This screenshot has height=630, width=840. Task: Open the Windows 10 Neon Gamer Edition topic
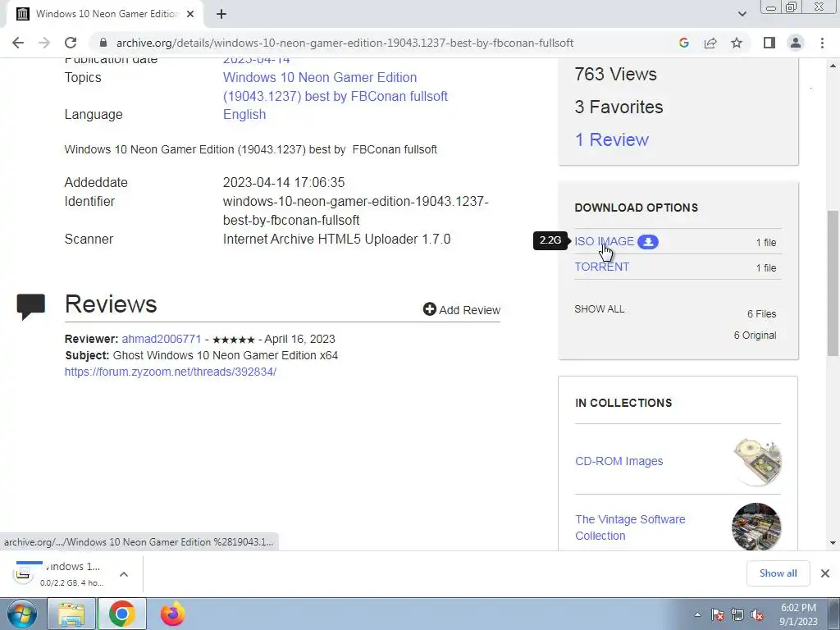(335, 87)
